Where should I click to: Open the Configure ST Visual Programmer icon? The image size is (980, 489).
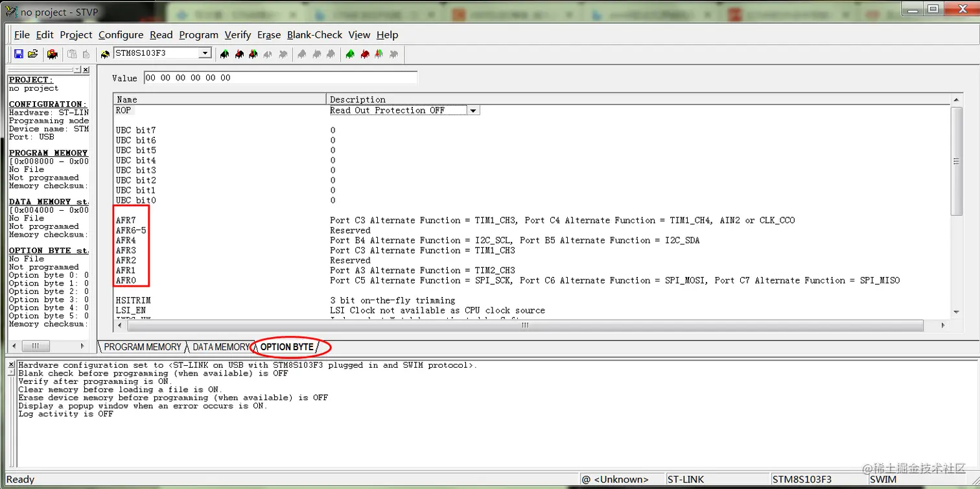(x=52, y=54)
